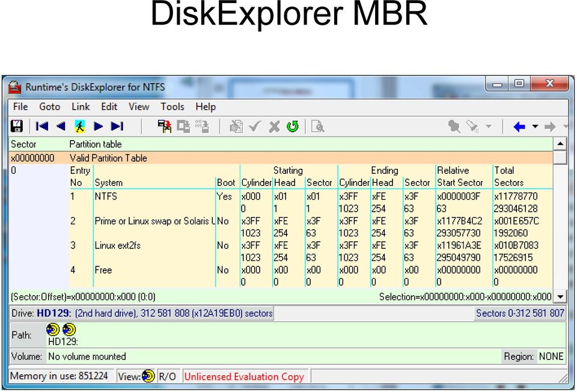Click total sectors value x11778770
The image size is (577, 392).
[516, 196]
